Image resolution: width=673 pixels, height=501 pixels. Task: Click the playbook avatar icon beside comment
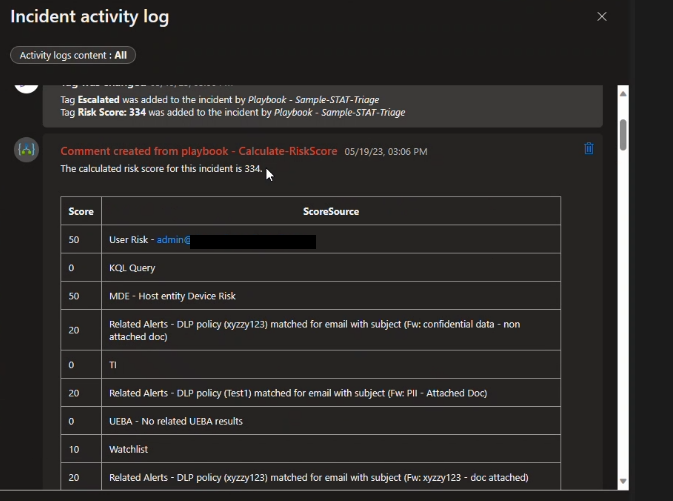[x=27, y=149]
